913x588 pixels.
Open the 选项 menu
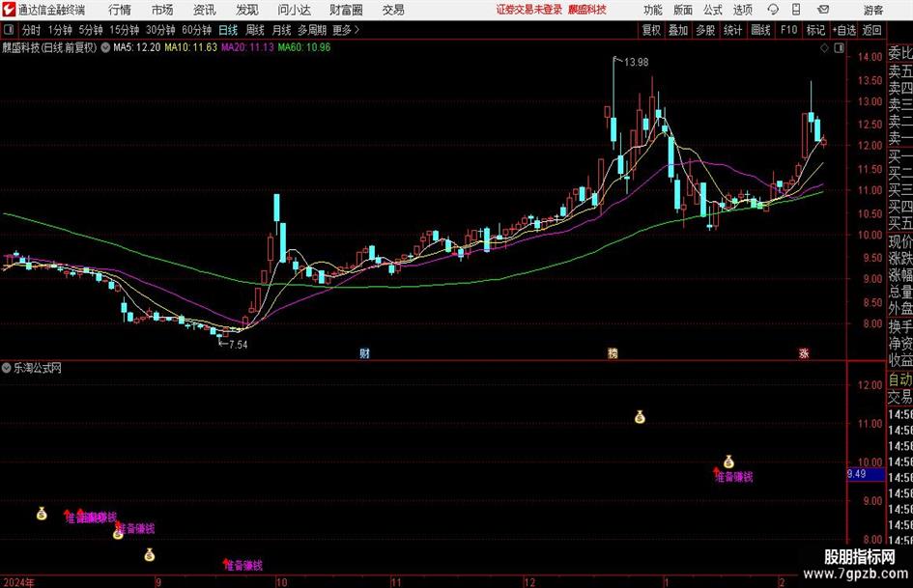pyautogui.click(x=742, y=10)
